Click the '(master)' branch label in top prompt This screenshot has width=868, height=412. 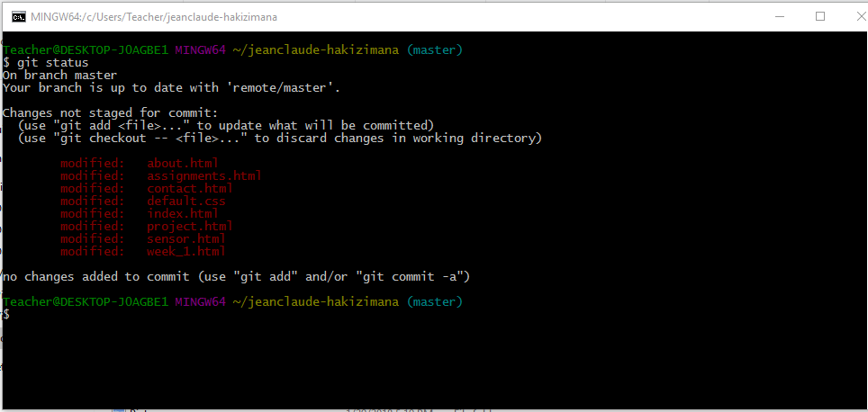tap(434, 49)
